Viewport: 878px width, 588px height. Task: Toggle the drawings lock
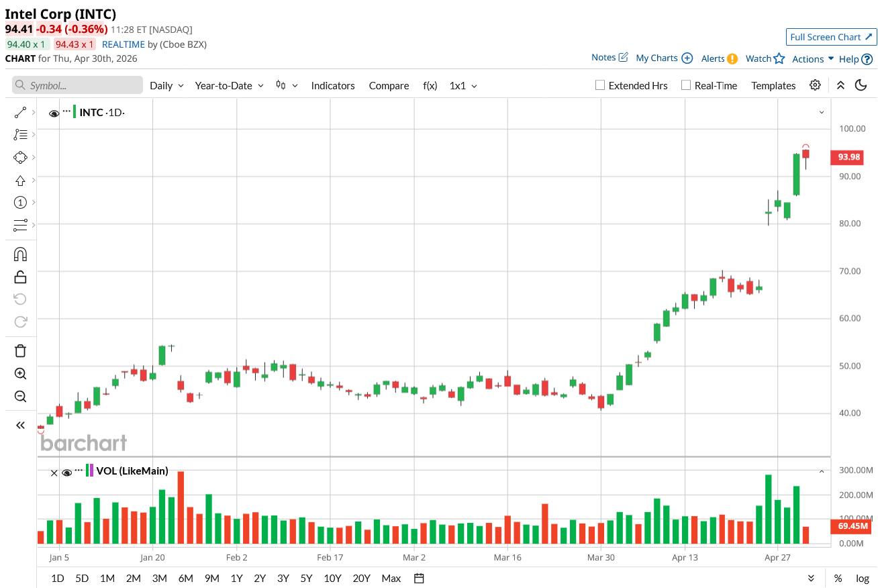[x=20, y=277]
